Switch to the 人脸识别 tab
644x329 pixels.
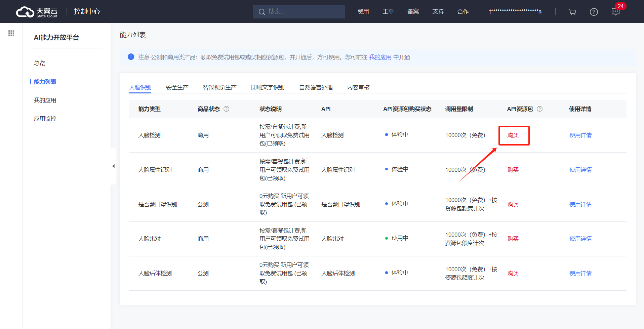click(140, 87)
